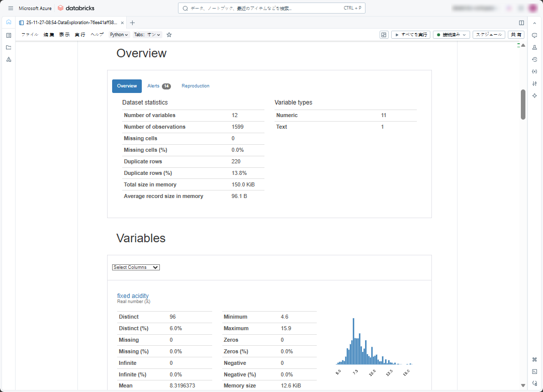Open the Select Columns dropdown

136,267
